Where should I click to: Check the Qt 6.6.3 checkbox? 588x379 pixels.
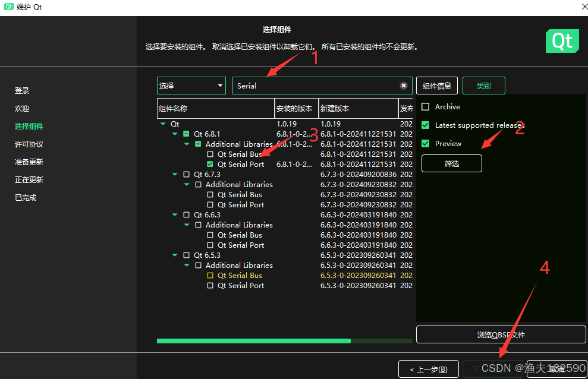186,214
